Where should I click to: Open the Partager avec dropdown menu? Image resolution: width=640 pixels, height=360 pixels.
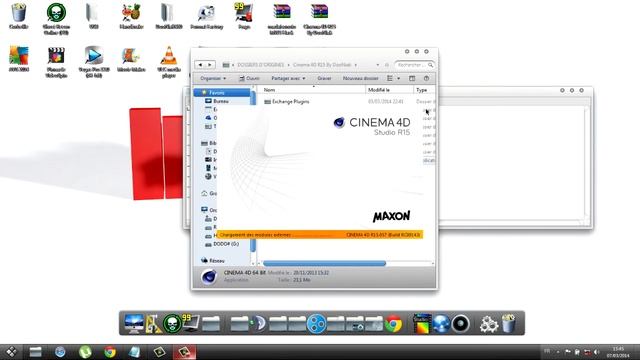288,78
